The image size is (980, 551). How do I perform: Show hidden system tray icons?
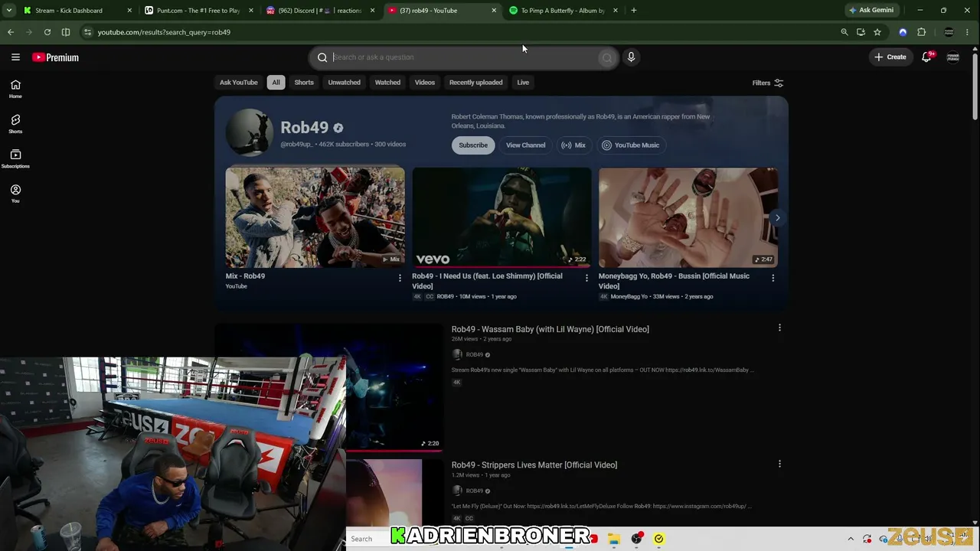click(851, 539)
